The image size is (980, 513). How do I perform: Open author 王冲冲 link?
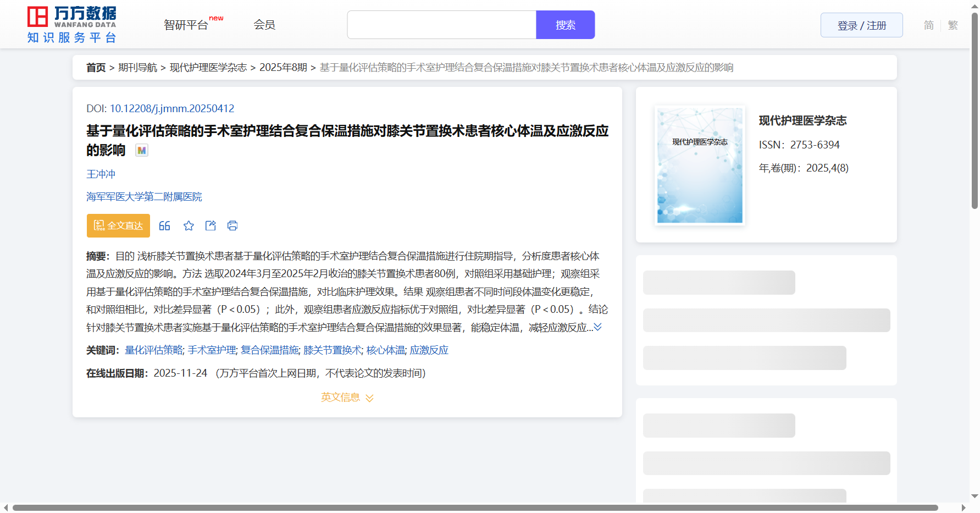[x=101, y=174]
